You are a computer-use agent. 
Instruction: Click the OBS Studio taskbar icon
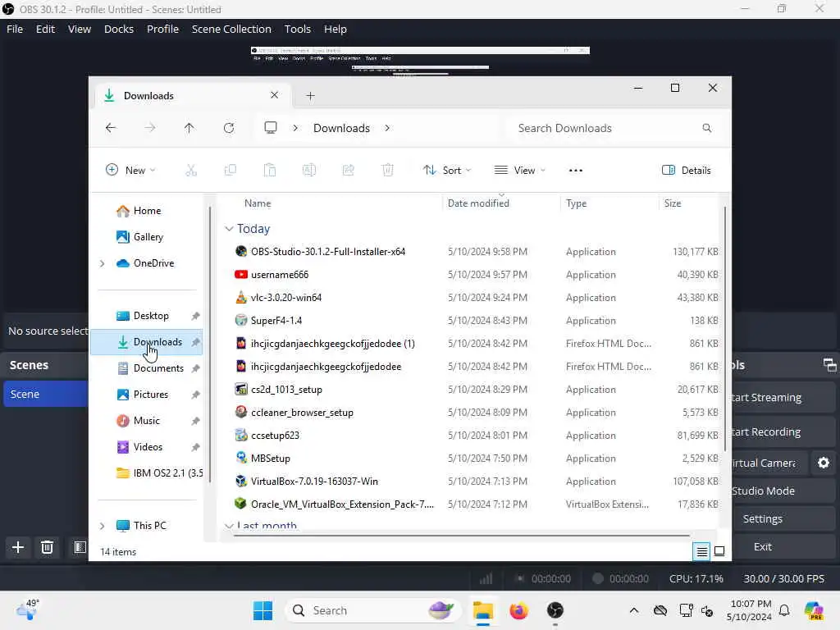tap(555, 610)
